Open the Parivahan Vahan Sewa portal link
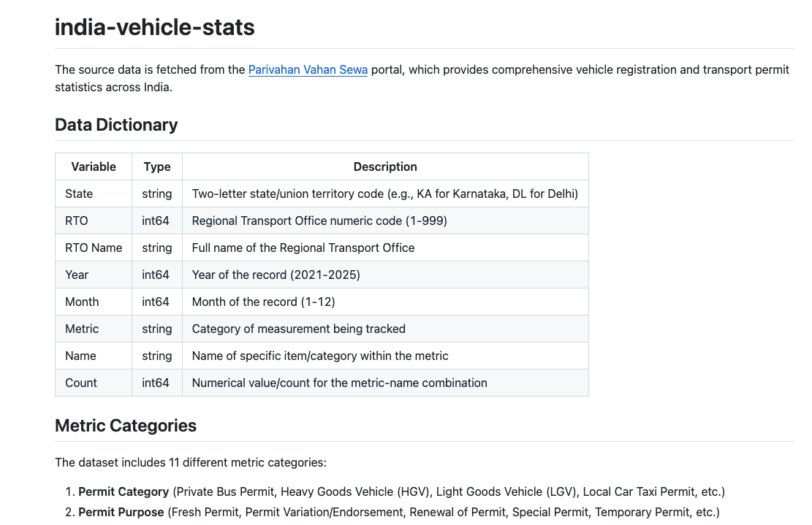This screenshot has height=525, width=812. point(308,70)
